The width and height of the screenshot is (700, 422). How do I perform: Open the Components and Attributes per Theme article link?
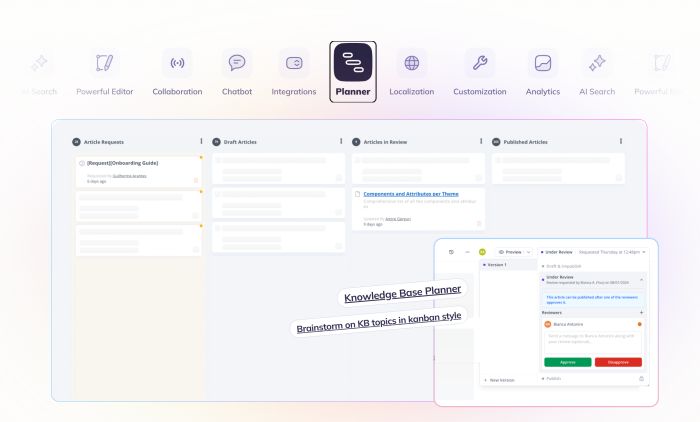(x=411, y=194)
